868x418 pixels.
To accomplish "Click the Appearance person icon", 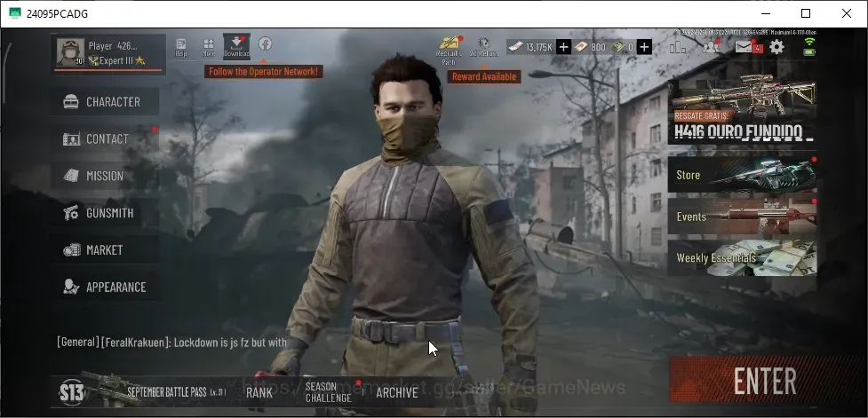I will coord(71,287).
